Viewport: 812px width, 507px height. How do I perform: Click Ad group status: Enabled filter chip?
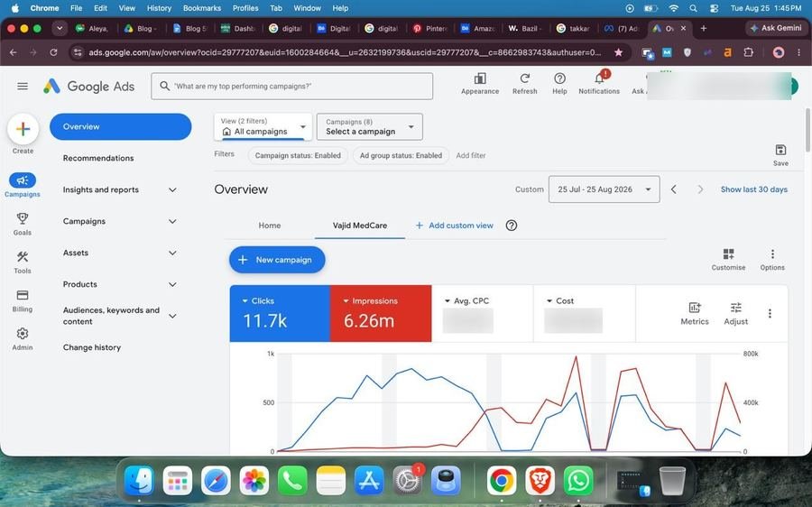[401, 155]
